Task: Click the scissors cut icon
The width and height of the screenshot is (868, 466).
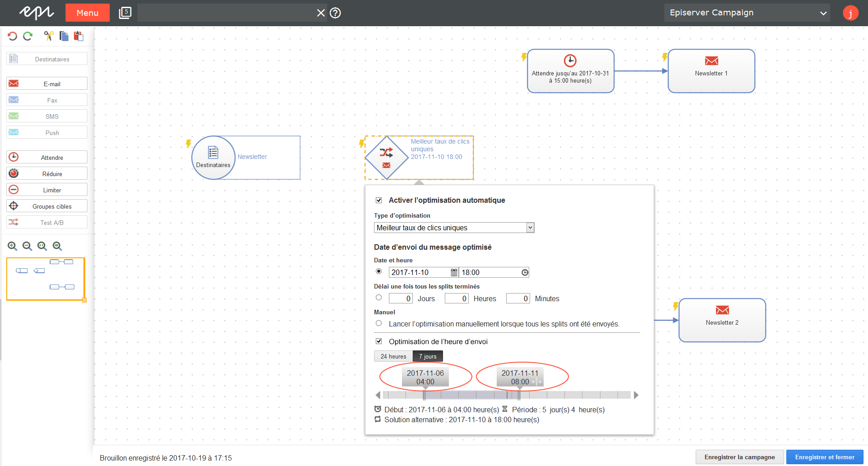Action: pos(48,36)
